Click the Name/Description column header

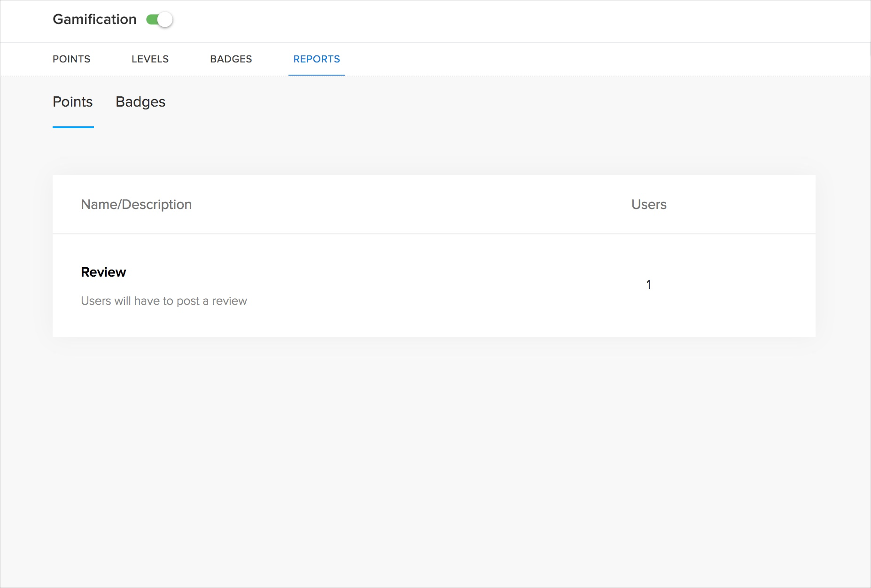[x=136, y=204]
